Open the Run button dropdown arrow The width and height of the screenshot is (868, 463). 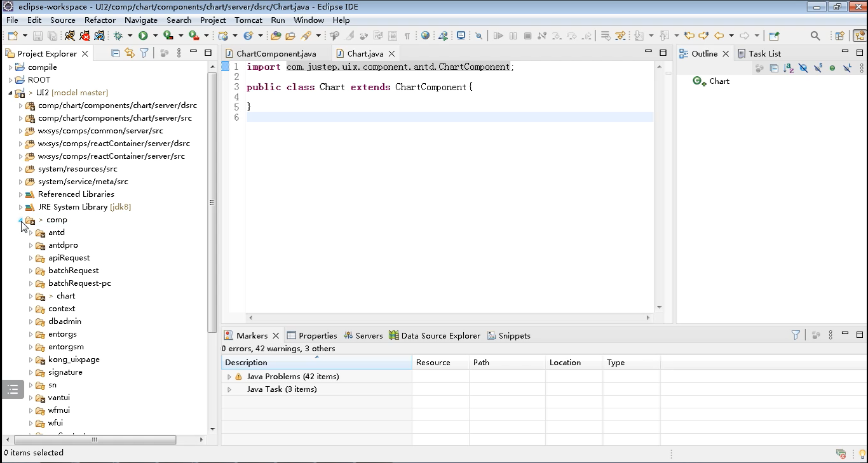pos(155,36)
